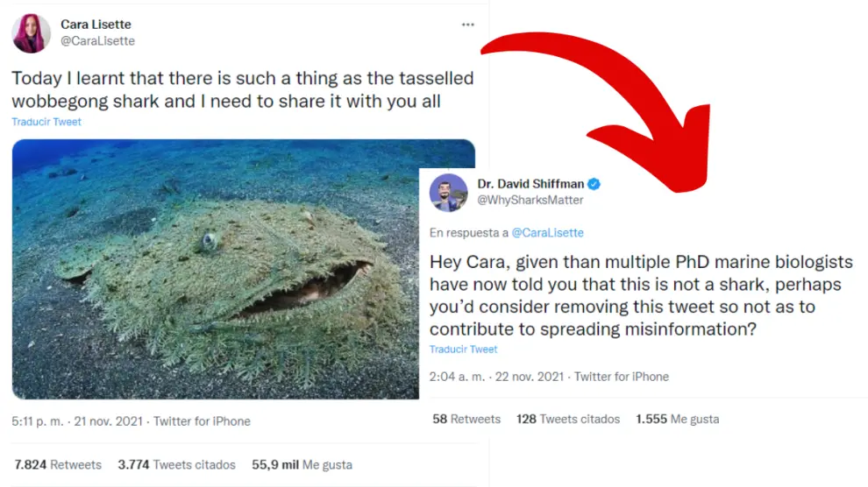Screen dimensions: 868x487
Task: Translate Shiffman's reply via Traducir Tweet
Action: coord(463,349)
